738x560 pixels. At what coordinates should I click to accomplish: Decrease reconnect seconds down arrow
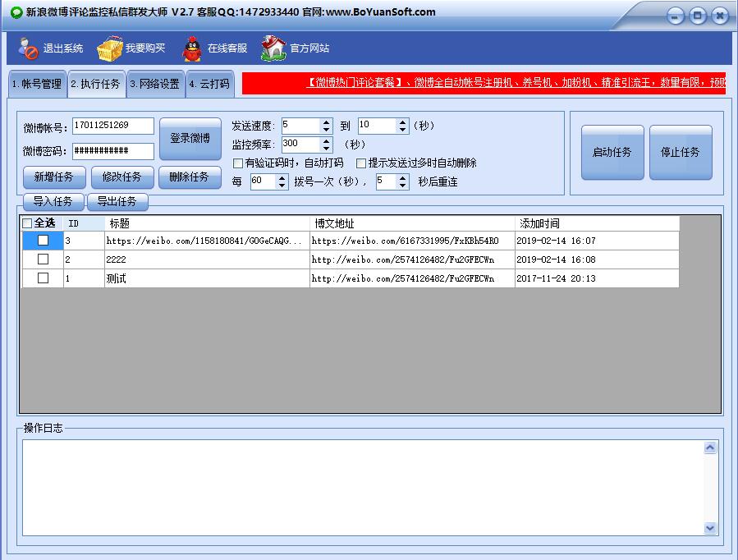coord(402,186)
